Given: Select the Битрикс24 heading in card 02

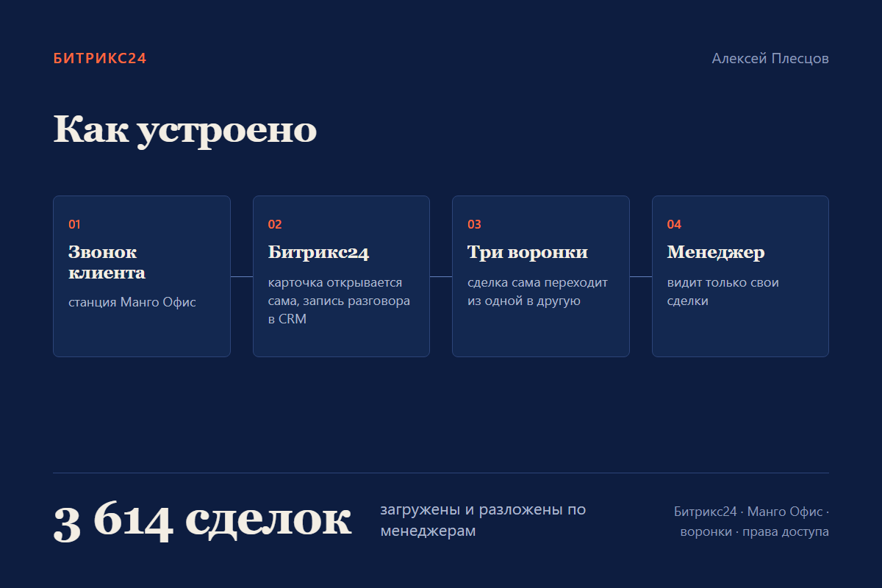Looking at the screenshot, I should click(318, 253).
